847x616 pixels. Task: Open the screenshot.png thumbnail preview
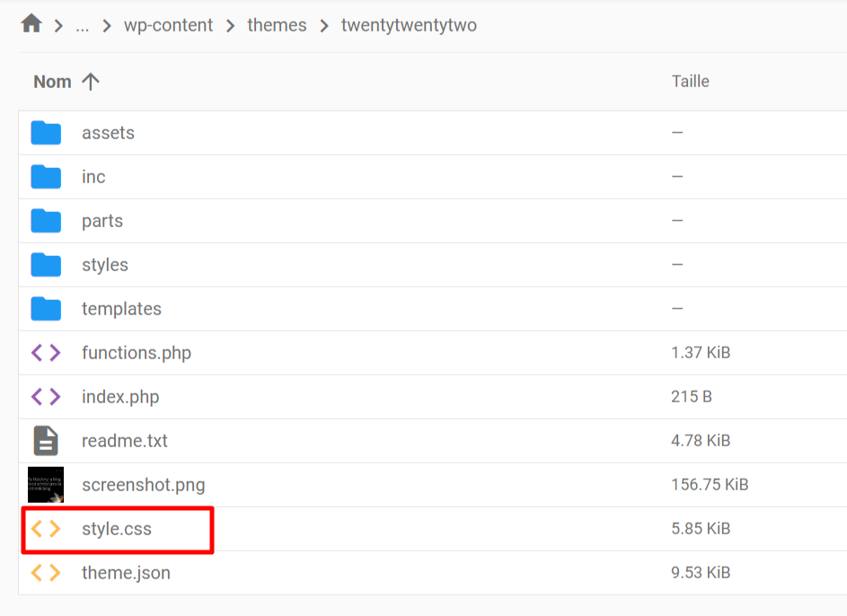click(46, 485)
